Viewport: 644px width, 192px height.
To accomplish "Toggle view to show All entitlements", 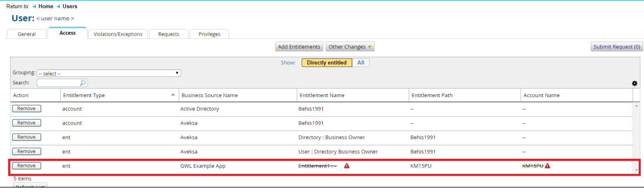I will pyautogui.click(x=361, y=63).
